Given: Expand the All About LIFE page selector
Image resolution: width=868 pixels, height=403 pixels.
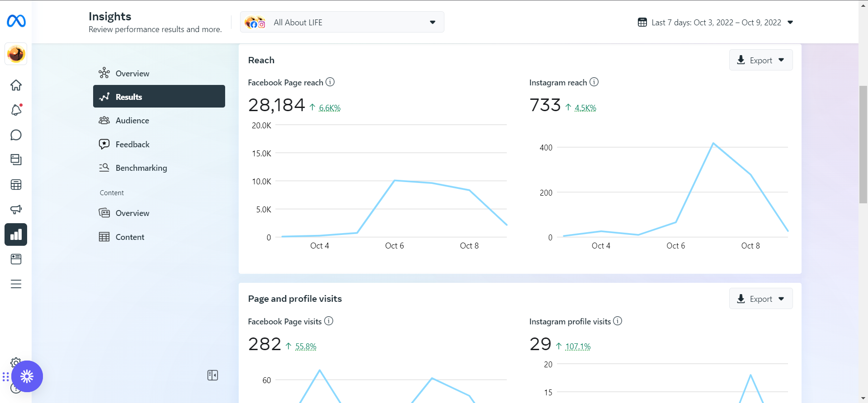Looking at the screenshot, I should tap(342, 22).
